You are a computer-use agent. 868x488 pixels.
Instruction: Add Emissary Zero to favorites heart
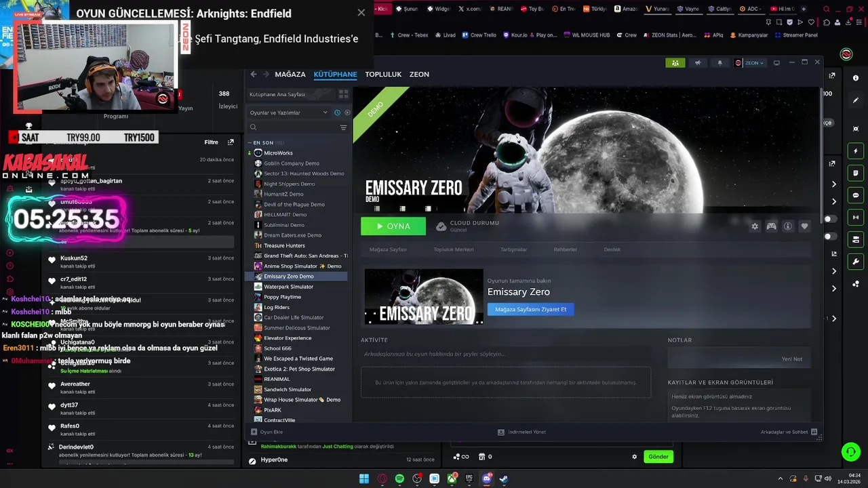pos(804,226)
